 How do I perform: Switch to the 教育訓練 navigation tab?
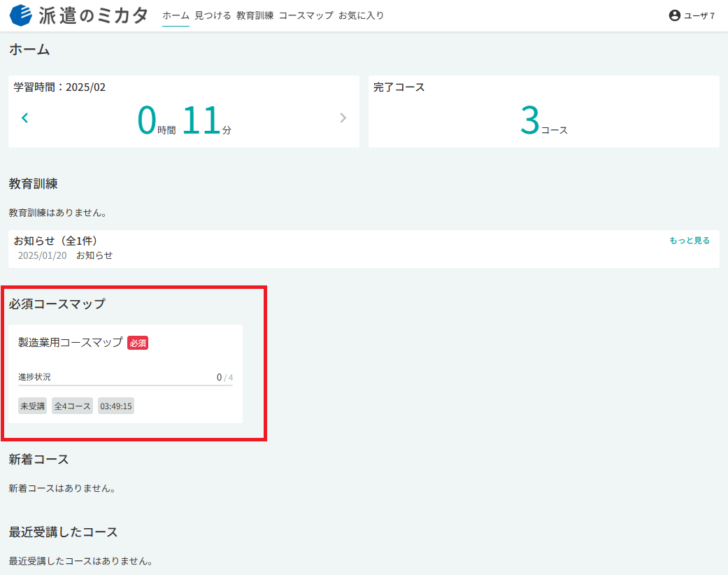tap(255, 15)
